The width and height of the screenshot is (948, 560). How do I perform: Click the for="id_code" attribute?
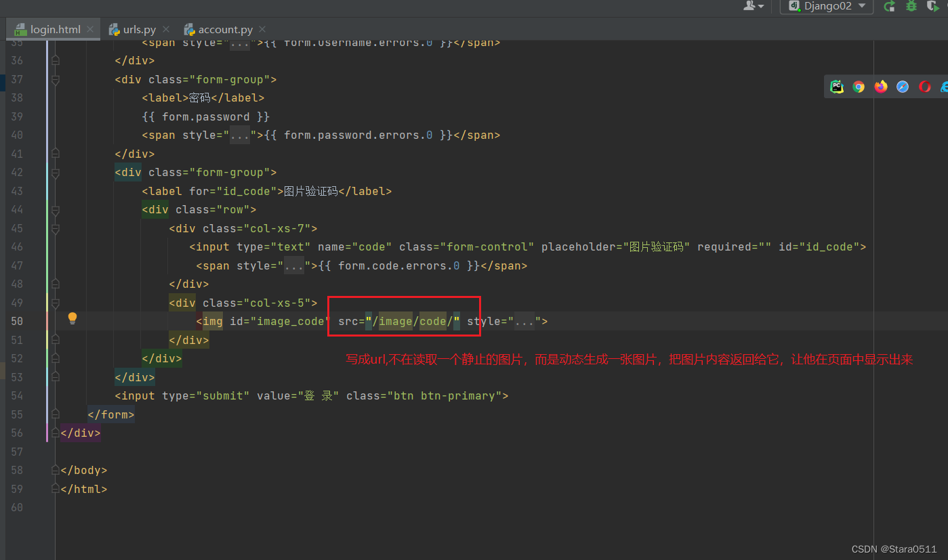point(234,191)
